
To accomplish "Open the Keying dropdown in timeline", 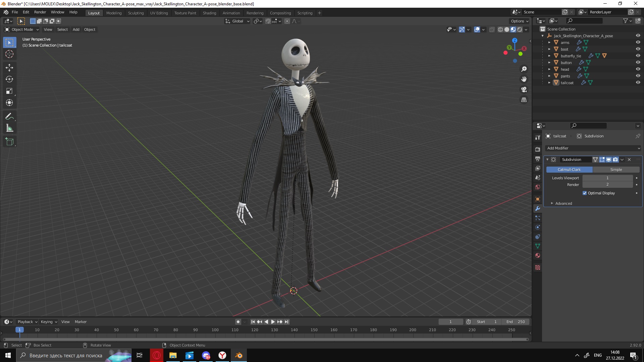I will coord(49,322).
